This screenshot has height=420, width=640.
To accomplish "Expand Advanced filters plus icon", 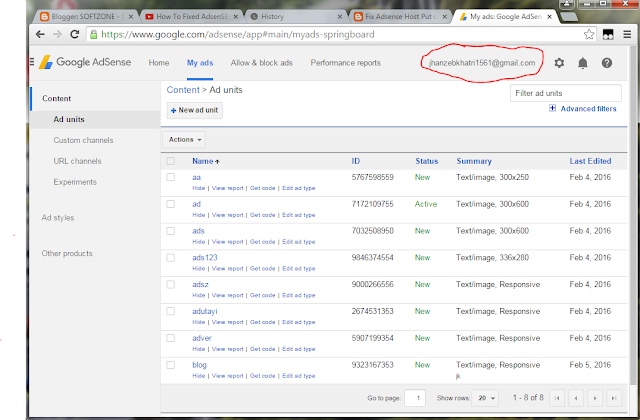I will coord(552,108).
